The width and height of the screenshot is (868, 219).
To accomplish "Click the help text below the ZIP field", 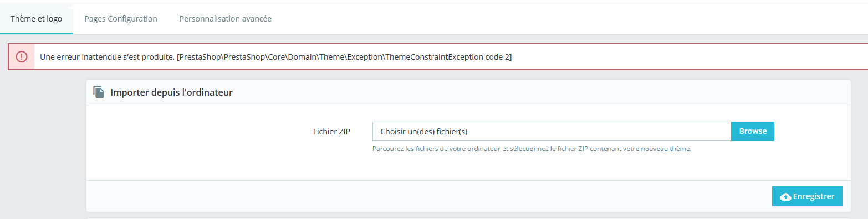I will click(x=532, y=149).
